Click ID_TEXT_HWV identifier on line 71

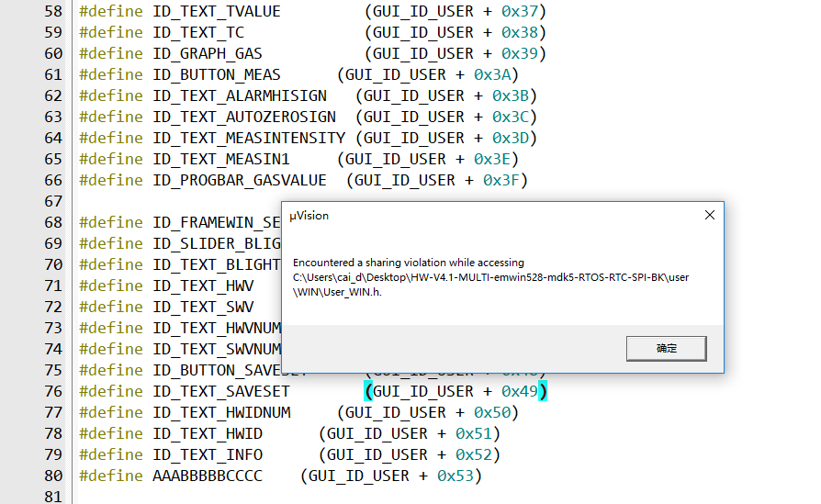coord(203,286)
